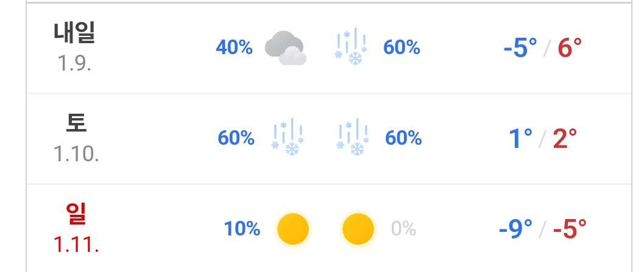The image size is (644, 272).
Task: Select the red 일 (Sunday) day label
Action: [x=76, y=214]
